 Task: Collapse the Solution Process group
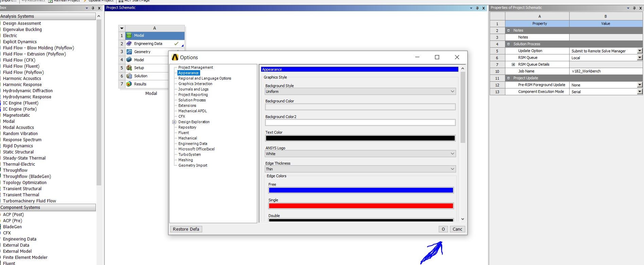tap(508, 44)
